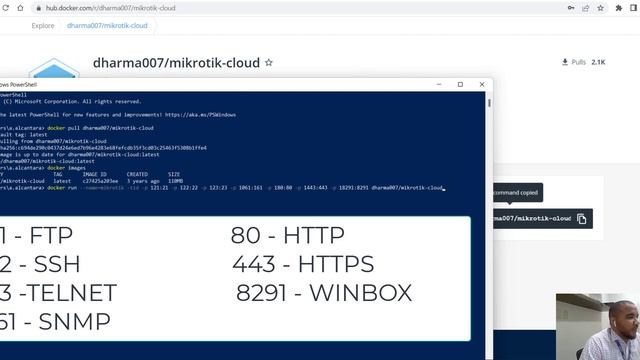Click the docker pull command text
The image size is (640, 360).
click(x=100, y=128)
